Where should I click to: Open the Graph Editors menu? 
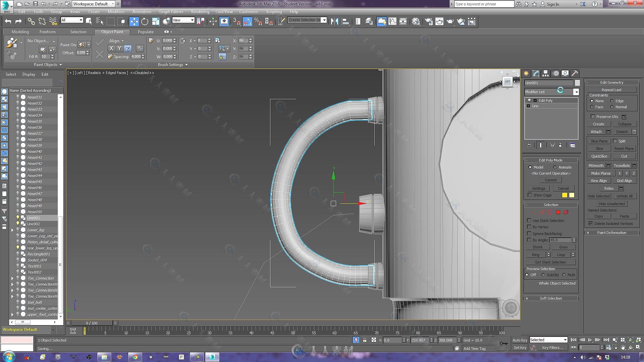coord(171,11)
